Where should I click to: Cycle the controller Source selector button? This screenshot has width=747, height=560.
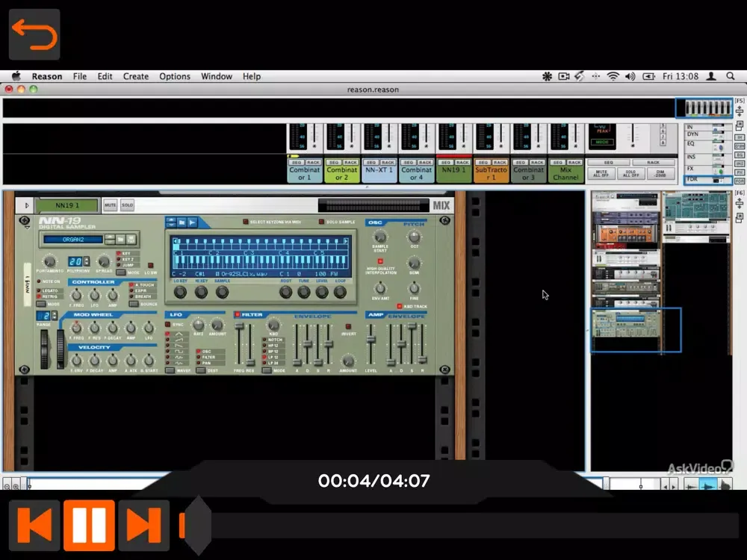coord(134,304)
